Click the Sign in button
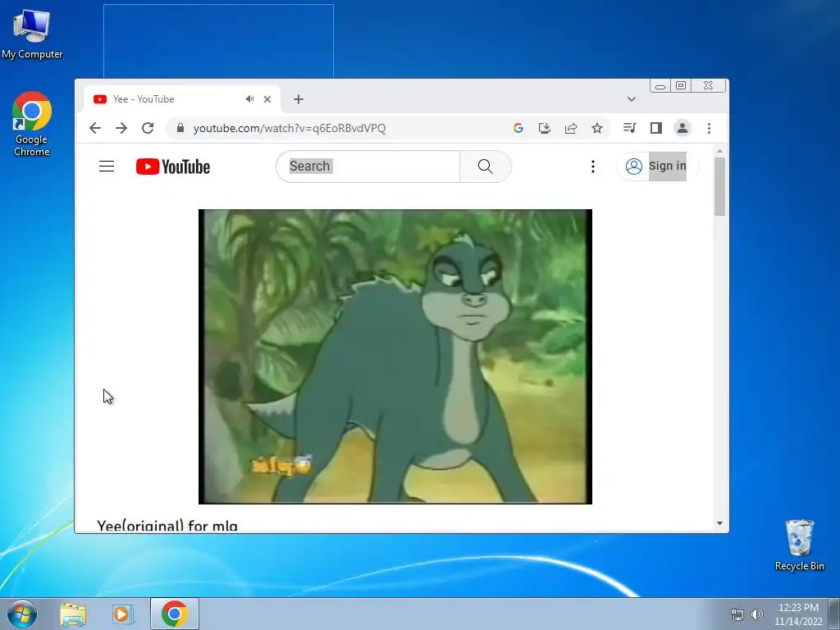 (x=657, y=166)
